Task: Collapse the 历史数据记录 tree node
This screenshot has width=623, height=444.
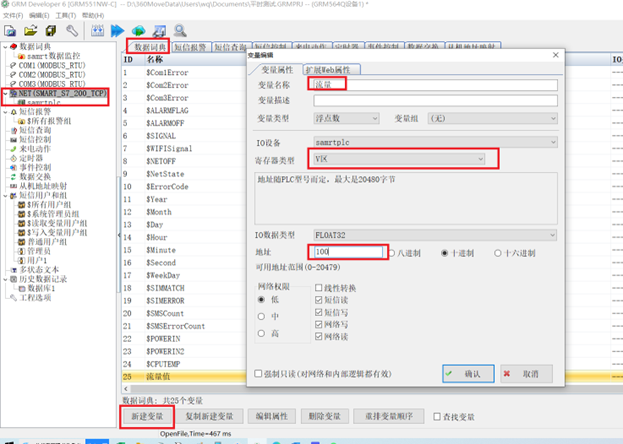Action: pyautogui.click(x=5, y=279)
